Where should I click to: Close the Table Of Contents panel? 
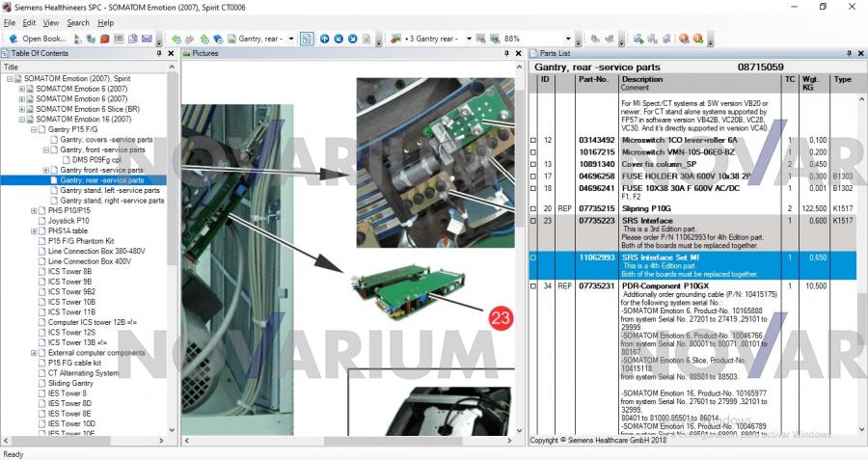pos(172,53)
